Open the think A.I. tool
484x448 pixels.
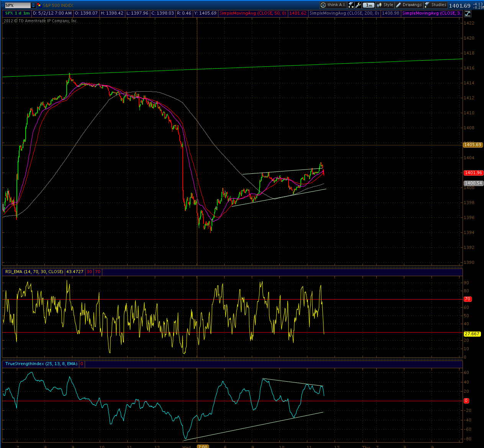(x=333, y=5)
